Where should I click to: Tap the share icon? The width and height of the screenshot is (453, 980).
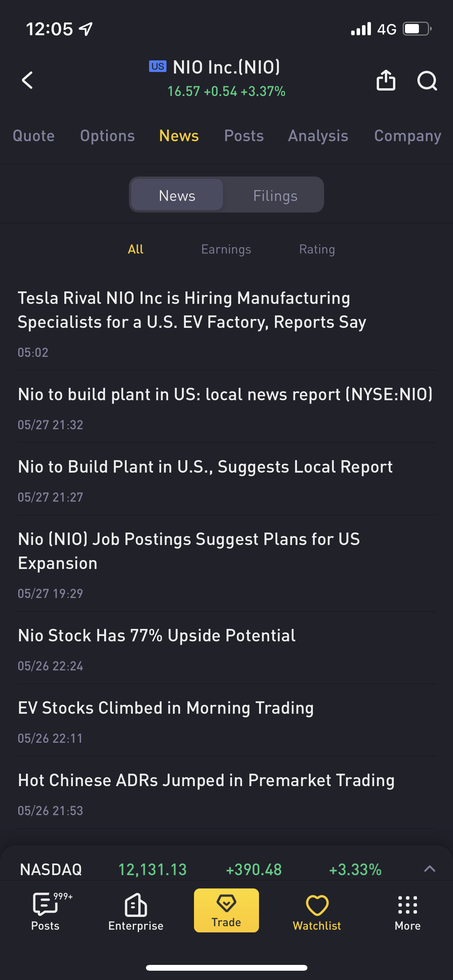[386, 81]
